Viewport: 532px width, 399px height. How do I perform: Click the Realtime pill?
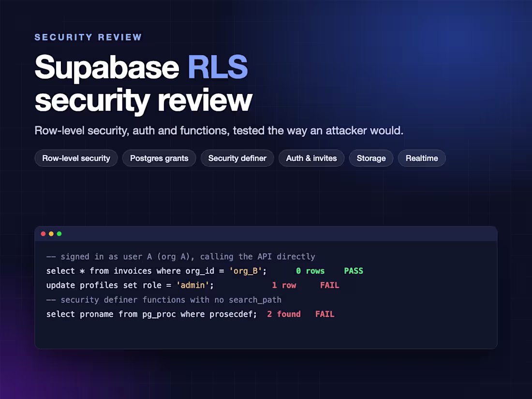point(422,158)
